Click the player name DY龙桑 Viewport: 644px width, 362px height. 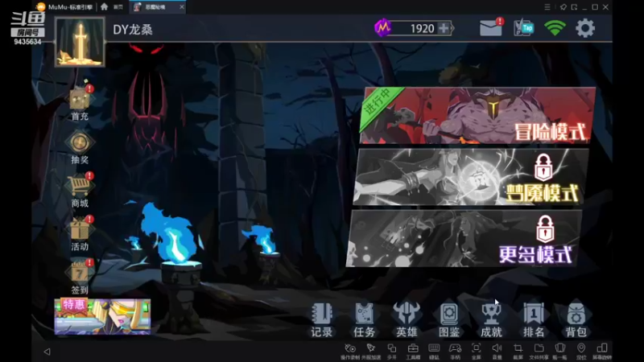pyautogui.click(x=133, y=30)
